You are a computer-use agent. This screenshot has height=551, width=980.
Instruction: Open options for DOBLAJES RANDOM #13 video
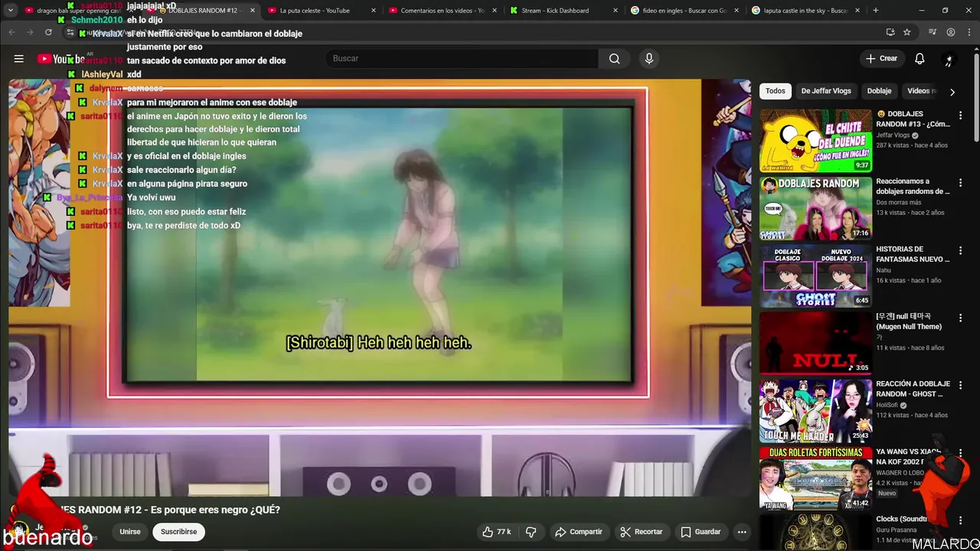pyautogui.click(x=960, y=116)
